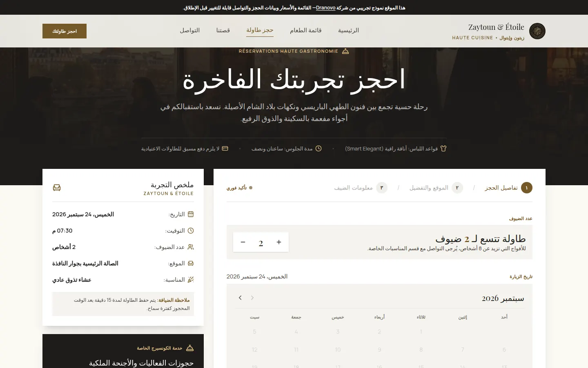Image resolution: width=588 pixels, height=368 pixels.
Task: Click the calendar icon beside التاريخ
Action: (x=191, y=214)
